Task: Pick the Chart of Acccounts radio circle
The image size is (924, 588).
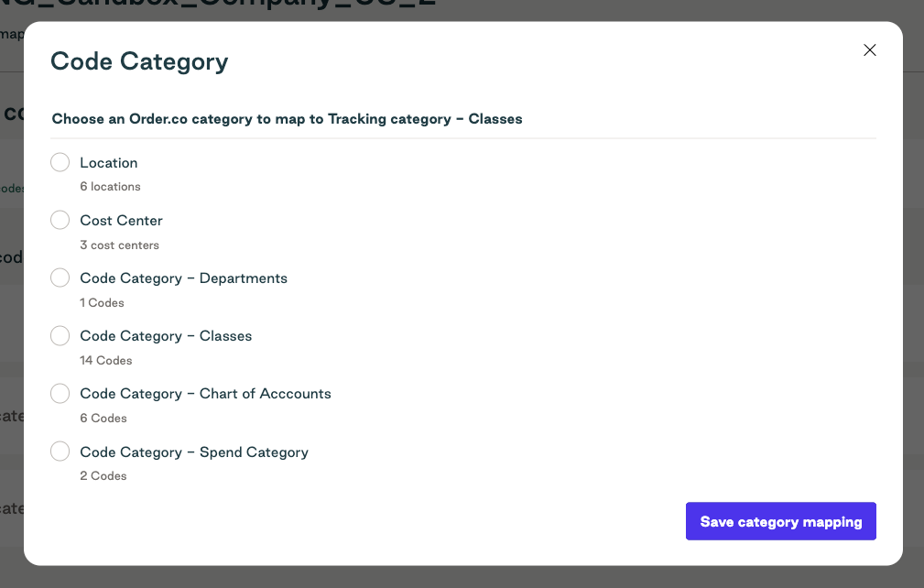Action: point(60,393)
